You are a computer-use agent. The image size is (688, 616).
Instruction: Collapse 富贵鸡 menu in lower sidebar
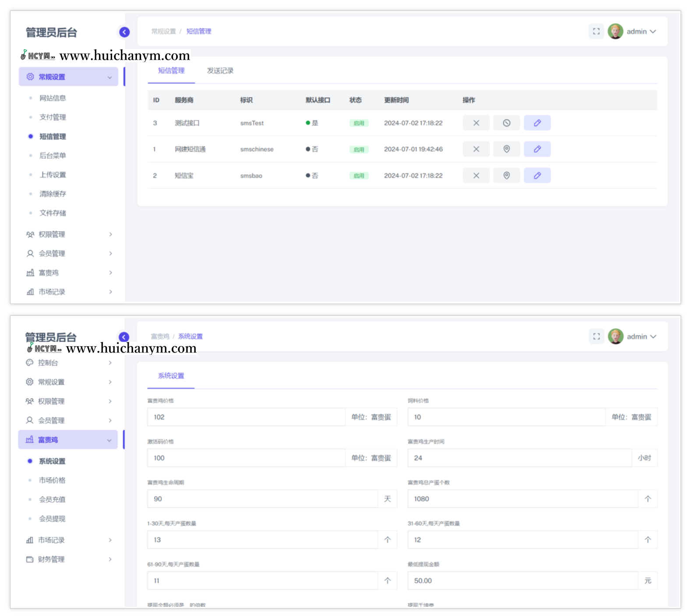68,439
